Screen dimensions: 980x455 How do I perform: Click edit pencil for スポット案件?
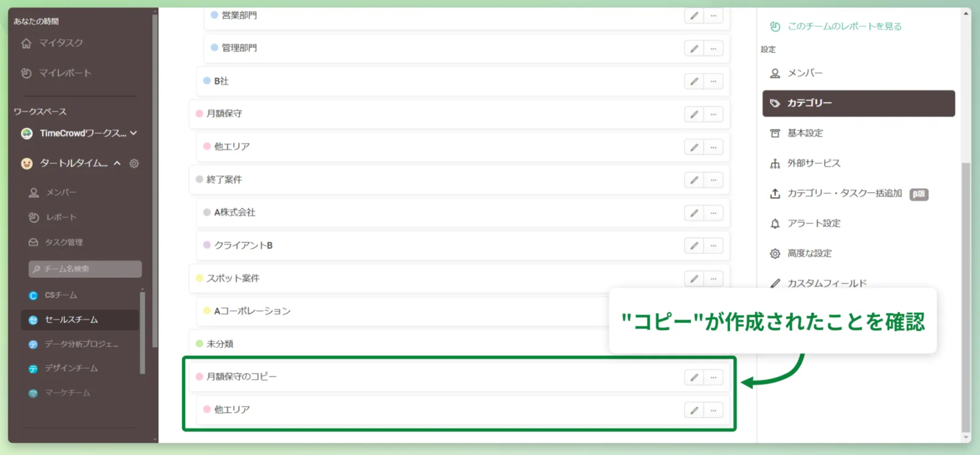tap(694, 278)
